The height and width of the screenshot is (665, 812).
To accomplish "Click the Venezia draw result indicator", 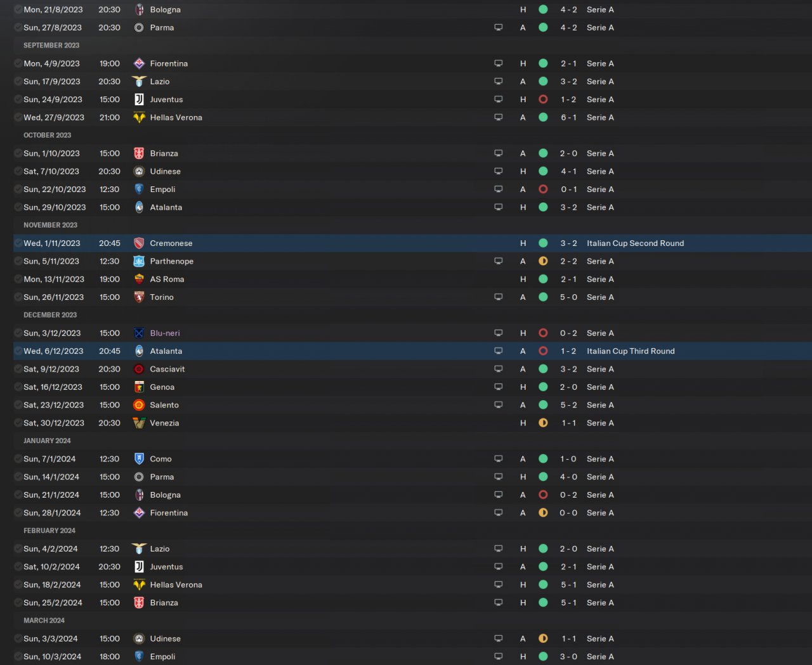I will coord(543,423).
